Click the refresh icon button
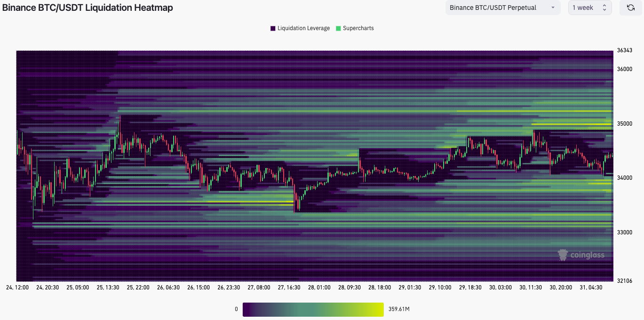This screenshot has width=644, height=320. [630, 8]
